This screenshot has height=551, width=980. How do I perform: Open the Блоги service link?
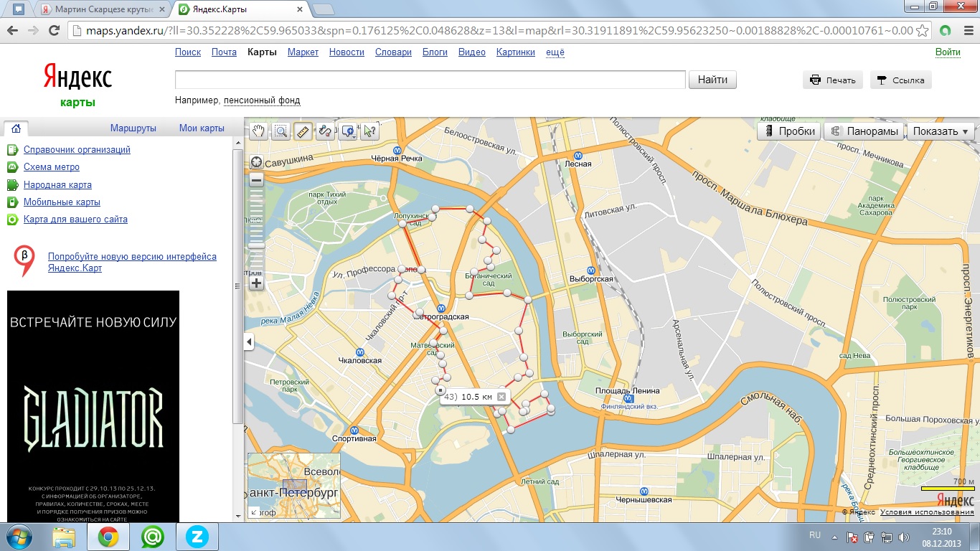(x=435, y=52)
